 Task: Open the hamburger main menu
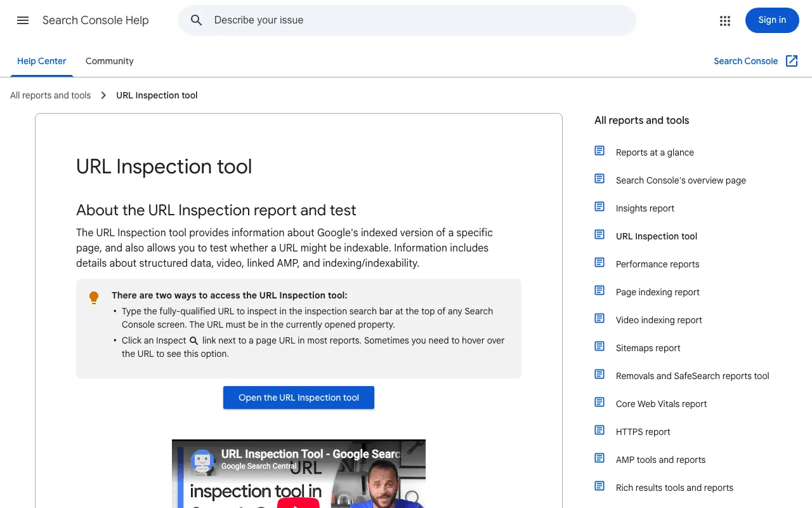(23, 20)
